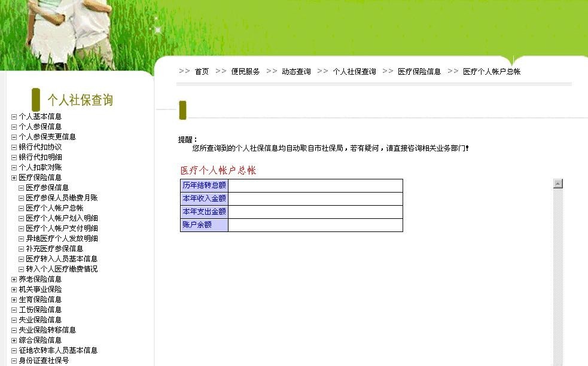This screenshot has width=588, height=366.
Task: Select 医疗个人帐户总帐 in the sidebar
Action: pos(53,208)
